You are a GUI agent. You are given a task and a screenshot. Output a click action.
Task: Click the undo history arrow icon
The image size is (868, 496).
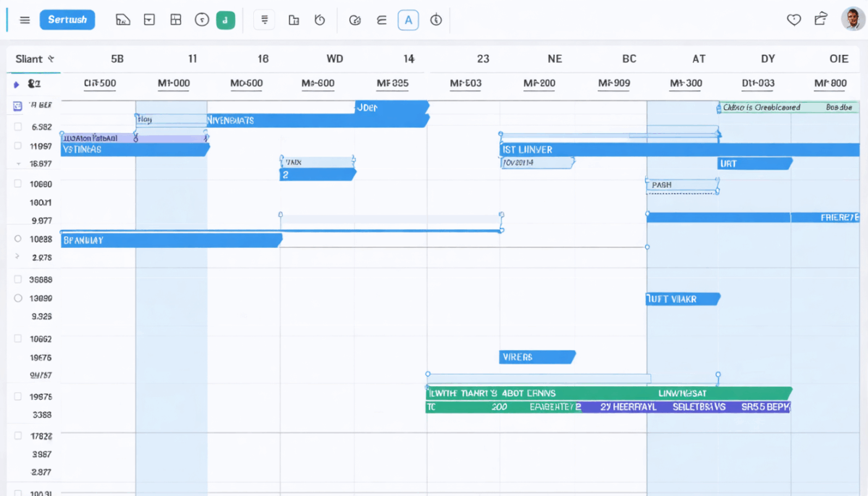pos(320,20)
